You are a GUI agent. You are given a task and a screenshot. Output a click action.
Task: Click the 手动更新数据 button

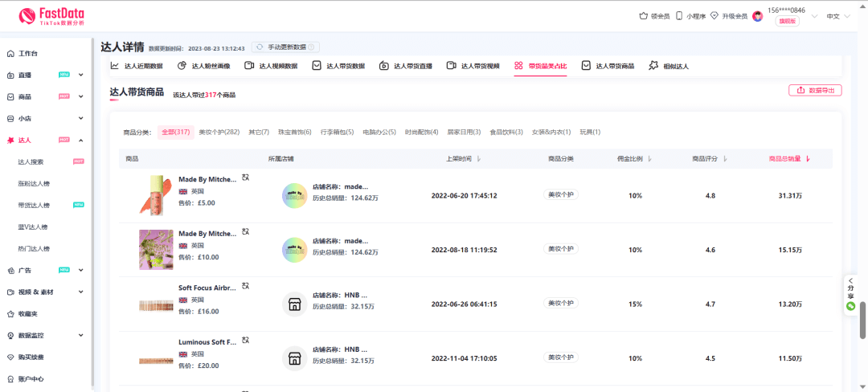pyautogui.click(x=285, y=47)
